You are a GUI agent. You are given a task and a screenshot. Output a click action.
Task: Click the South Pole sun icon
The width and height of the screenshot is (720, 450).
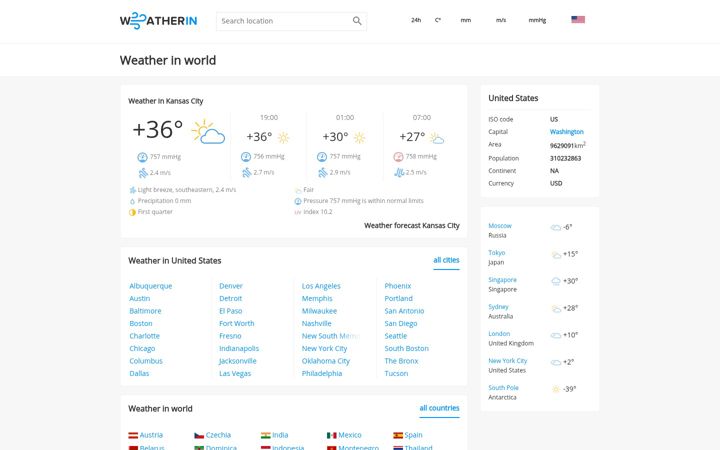[556, 389]
